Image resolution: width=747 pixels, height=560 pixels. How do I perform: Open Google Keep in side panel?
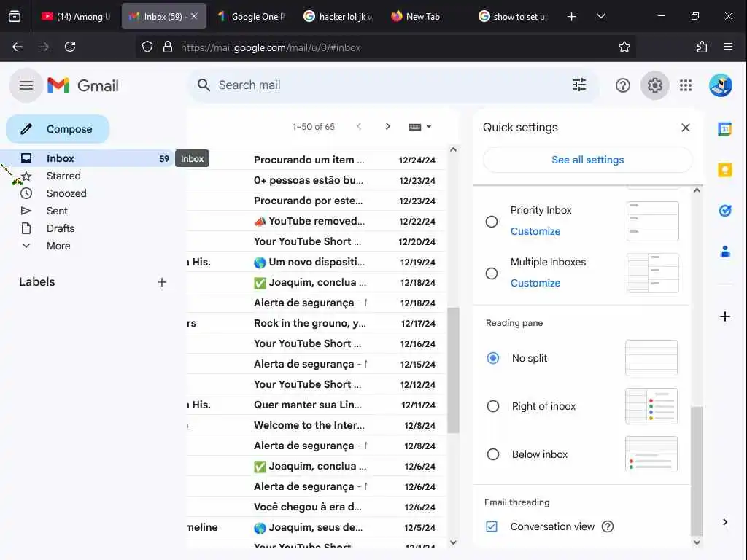[724, 169]
